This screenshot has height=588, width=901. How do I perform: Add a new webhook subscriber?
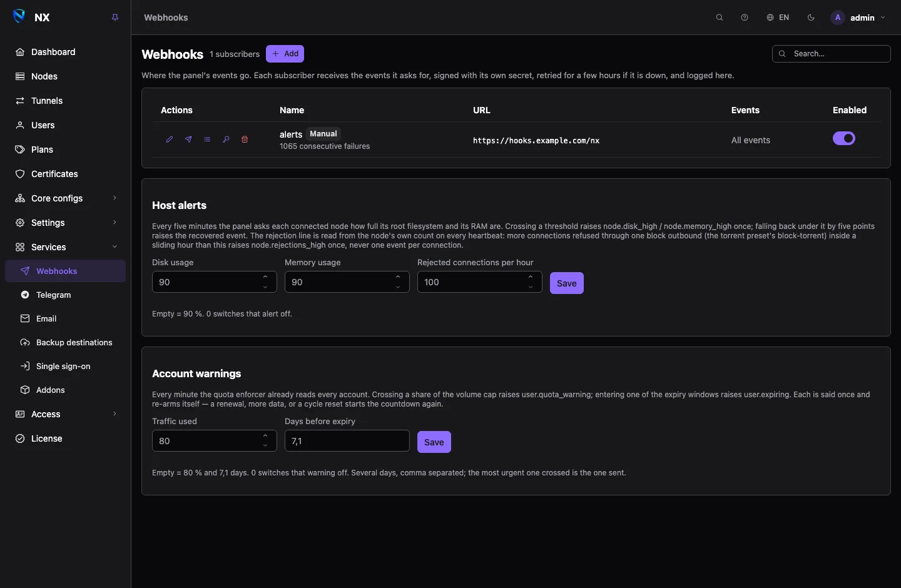[x=285, y=54]
